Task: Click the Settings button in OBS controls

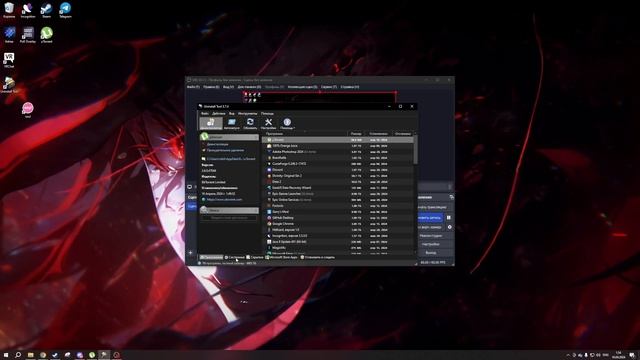Action: coord(431,244)
